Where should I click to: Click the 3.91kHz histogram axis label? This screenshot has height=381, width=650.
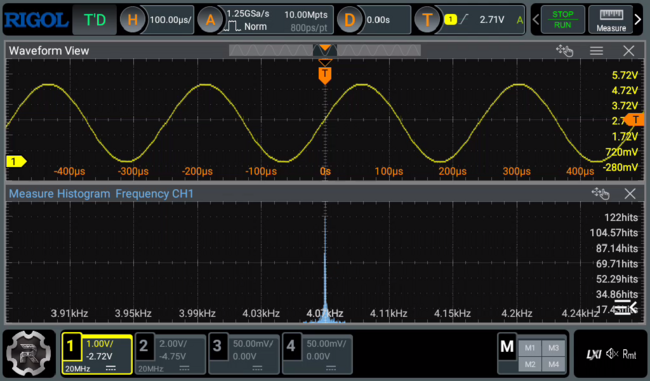(x=69, y=313)
